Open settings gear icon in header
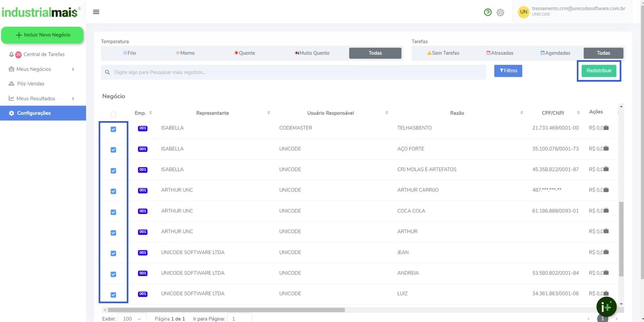This screenshot has height=322, width=644. [500, 12]
